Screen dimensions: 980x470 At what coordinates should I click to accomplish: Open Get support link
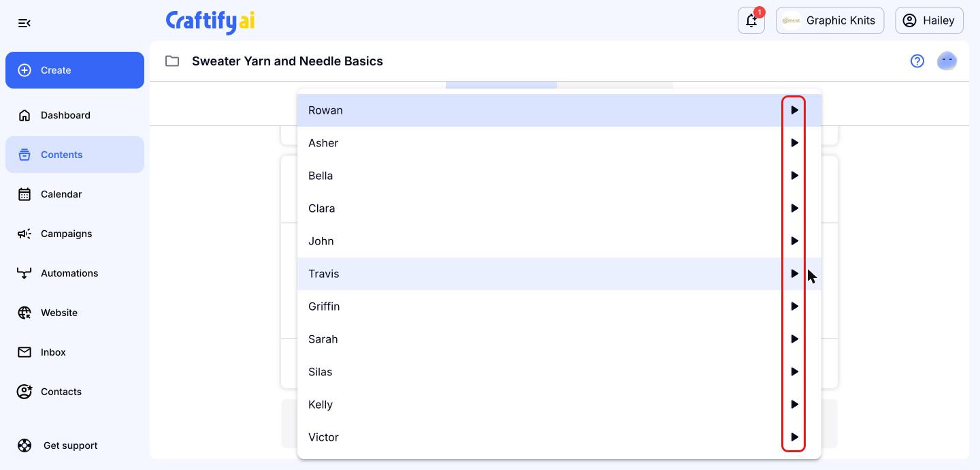75,445
